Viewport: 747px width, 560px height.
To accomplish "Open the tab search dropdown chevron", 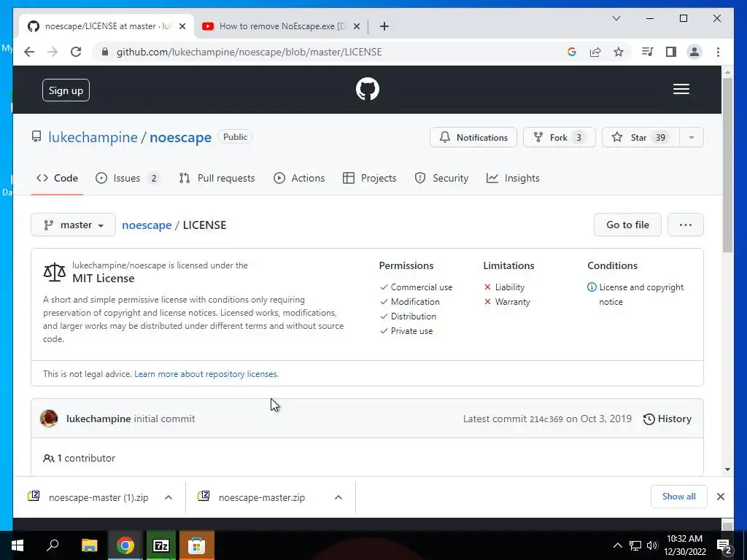I will pyautogui.click(x=616, y=18).
